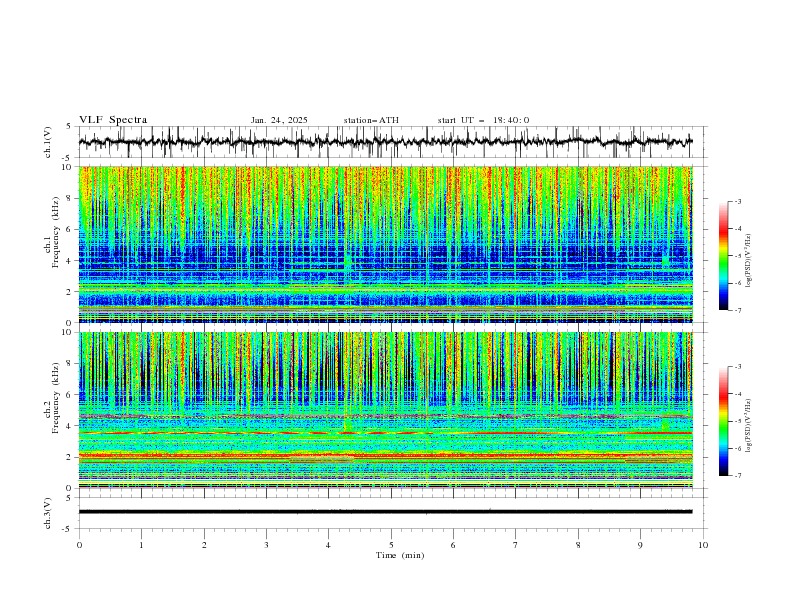This screenshot has width=792, height=612.
Task: Click the "VLF Spectra" plot title
Action: point(113,120)
